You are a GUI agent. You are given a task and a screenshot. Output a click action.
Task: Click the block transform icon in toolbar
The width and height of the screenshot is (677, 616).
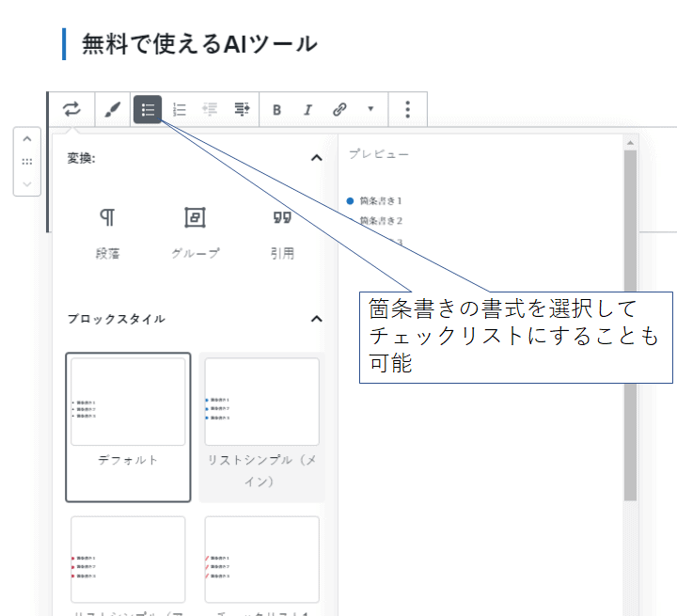pos(71,109)
